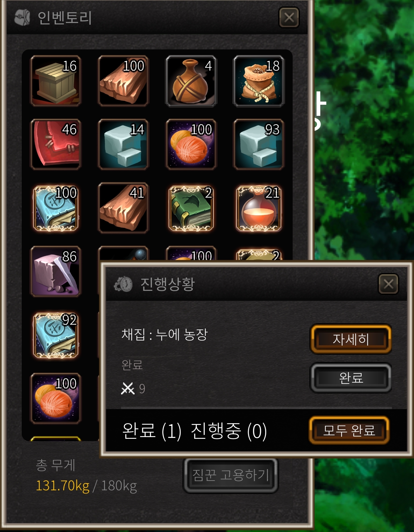The height and width of the screenshot is (532, 414).
Task: Select the red leather hide with 46
Action: 56,144
